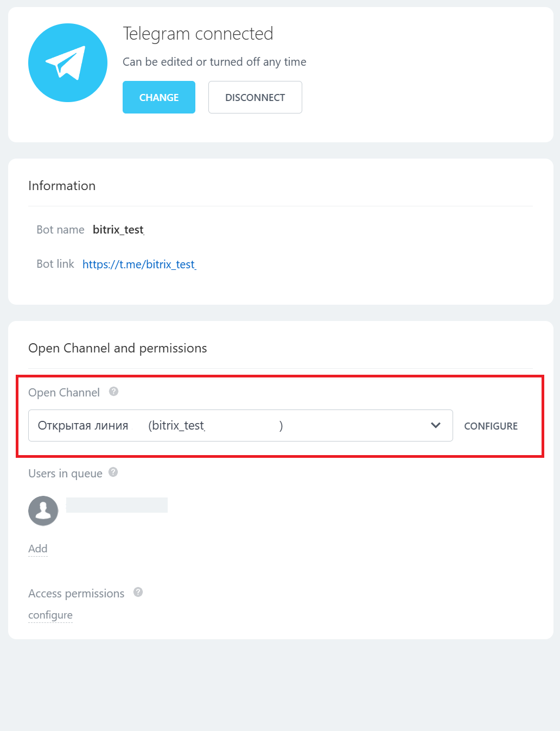Click the question mark next to Open Channel label

[x=113, y=390]
